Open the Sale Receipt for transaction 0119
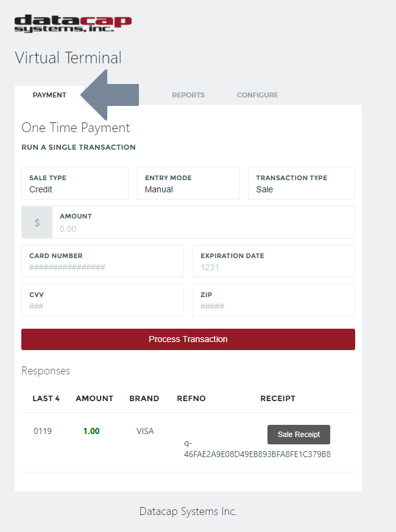This screenshot has height=532, width=396. pos(299,435)
